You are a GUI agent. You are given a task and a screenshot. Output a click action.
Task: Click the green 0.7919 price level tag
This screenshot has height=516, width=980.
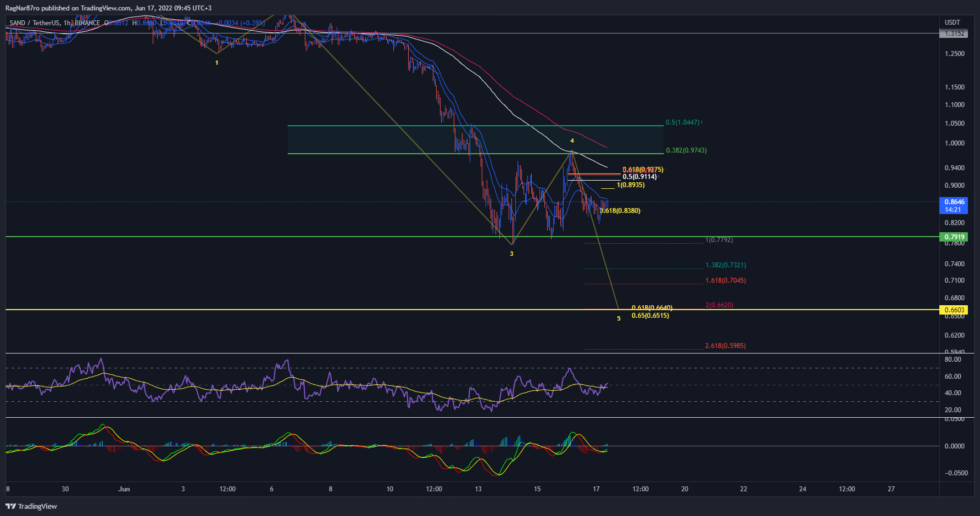click(x=954, y=237)
